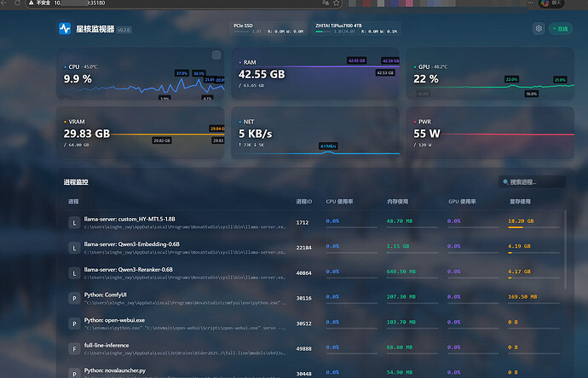The image size is (588, 378).
Task: Click the P avatar for Python: open-webui.exe
Action: coord(74,324)
